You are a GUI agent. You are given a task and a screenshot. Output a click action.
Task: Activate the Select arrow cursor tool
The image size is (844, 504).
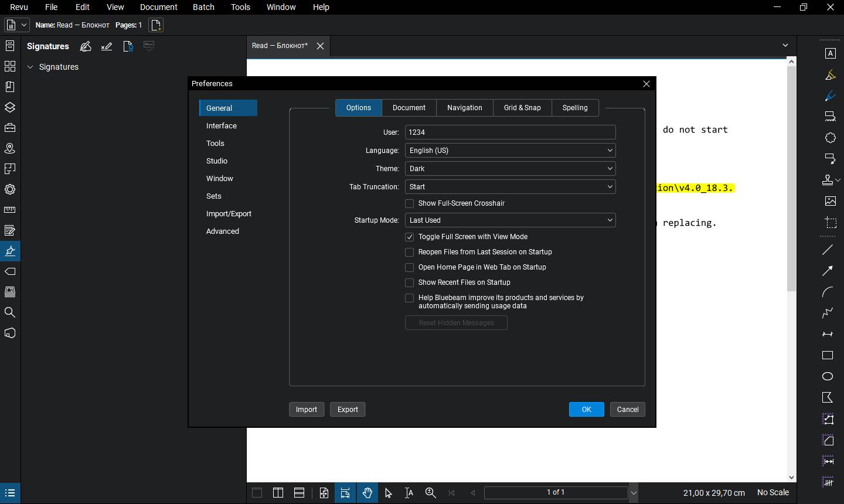click(x=388, y=493)
